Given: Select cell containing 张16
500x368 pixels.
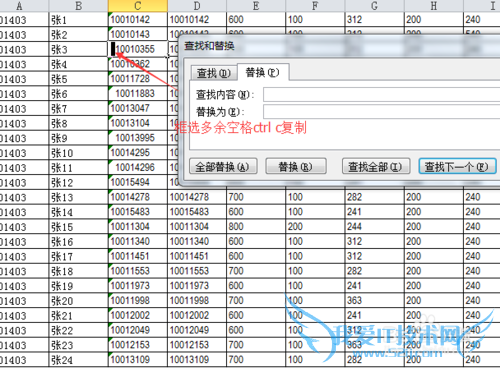Looking at the screenshot, I should point(78,242).
